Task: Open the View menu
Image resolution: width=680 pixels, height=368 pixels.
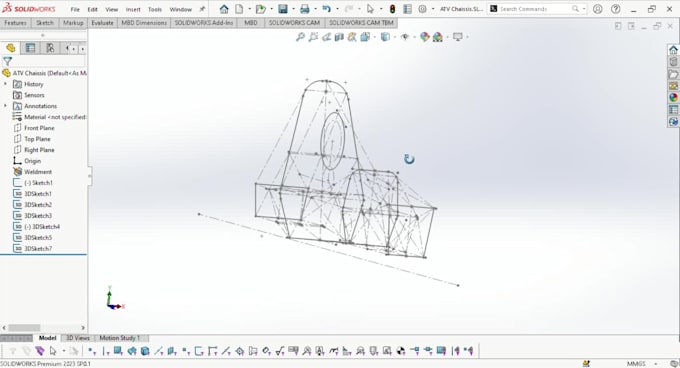Action: 111,9
